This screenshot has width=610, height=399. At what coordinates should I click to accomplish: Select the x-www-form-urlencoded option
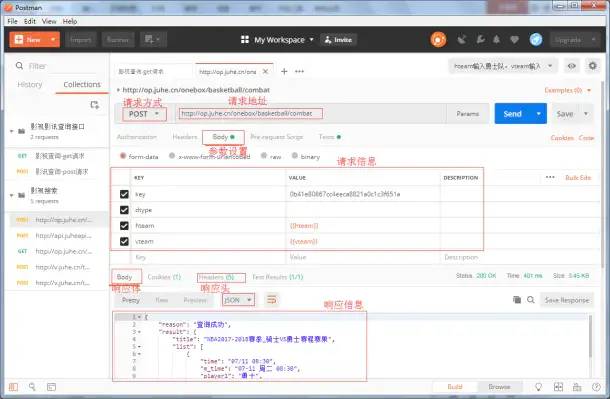[172, 156]
